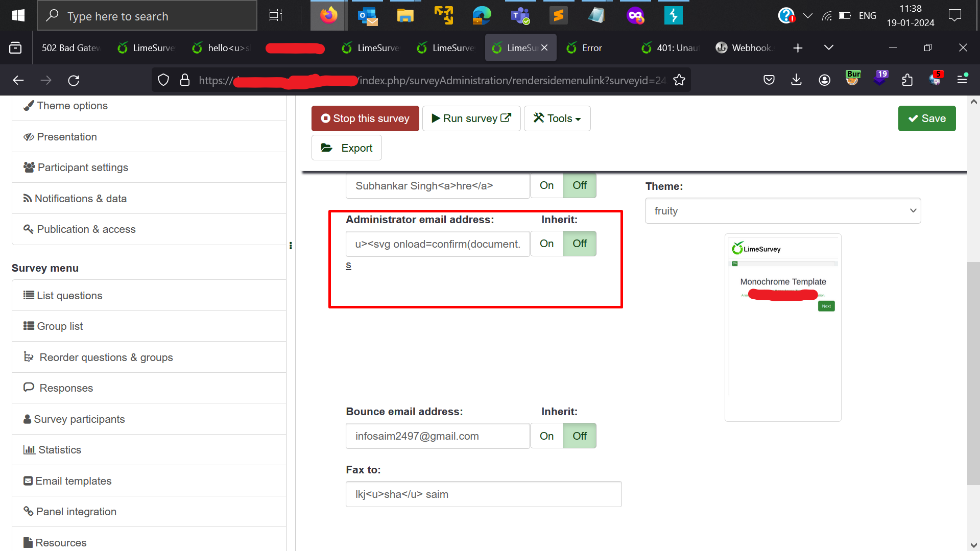The height and width of the screenshot is (551, 980).
Task: Switch to the Error tab
Action: point(592,48)
